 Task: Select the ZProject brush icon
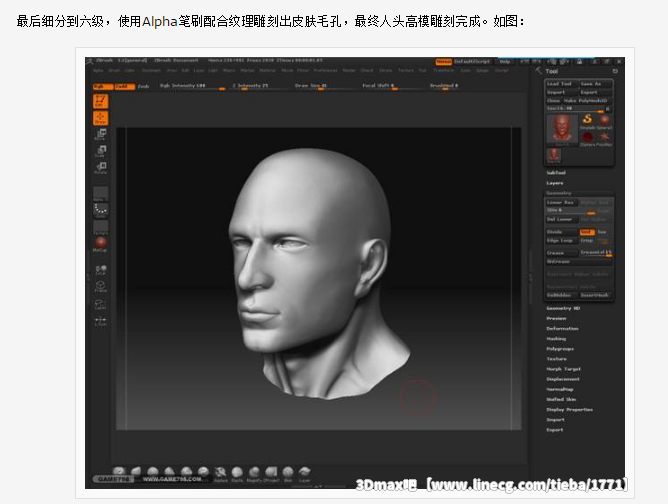pyautogui.click(x=271, y=473)
